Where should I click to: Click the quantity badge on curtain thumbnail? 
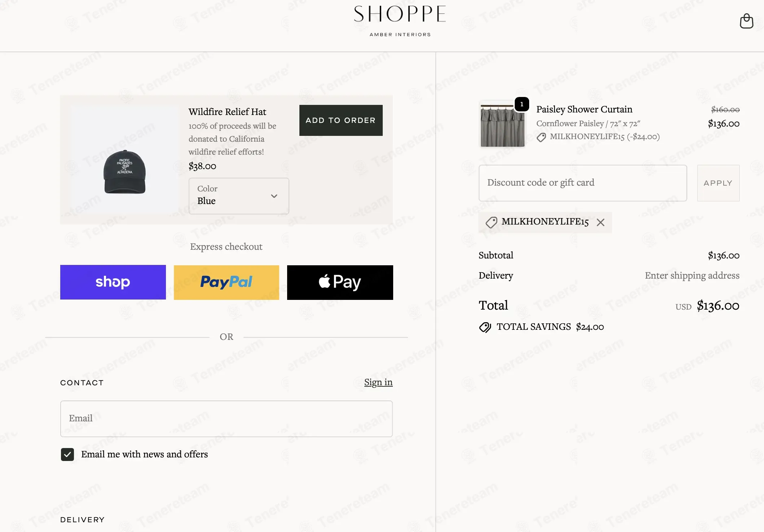[x=522, y=104]
